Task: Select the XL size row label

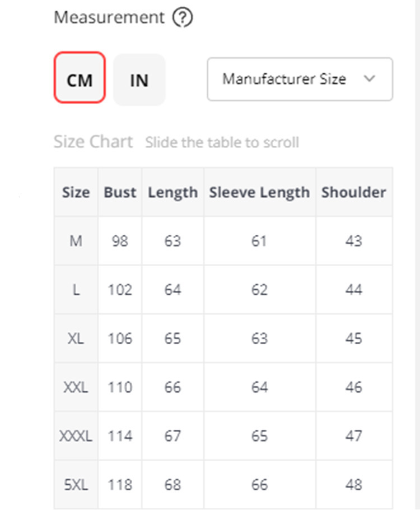Action: pyautogui.click(x=76, y=339)
